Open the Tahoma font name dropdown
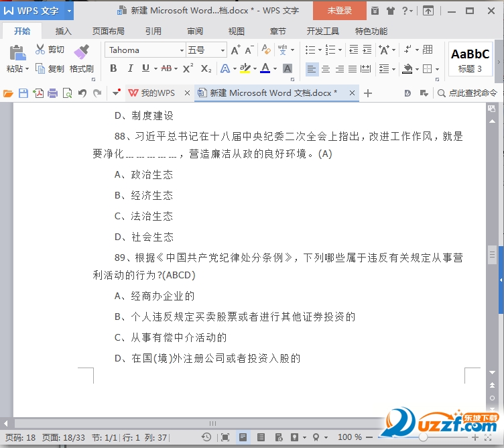The height and width of the screenshot is (448, 504). point(182,50)
